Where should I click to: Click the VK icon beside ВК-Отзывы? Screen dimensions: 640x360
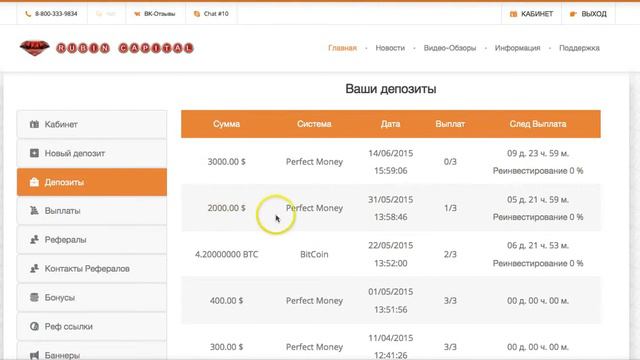pyautogui.click(x=137, y=14)
